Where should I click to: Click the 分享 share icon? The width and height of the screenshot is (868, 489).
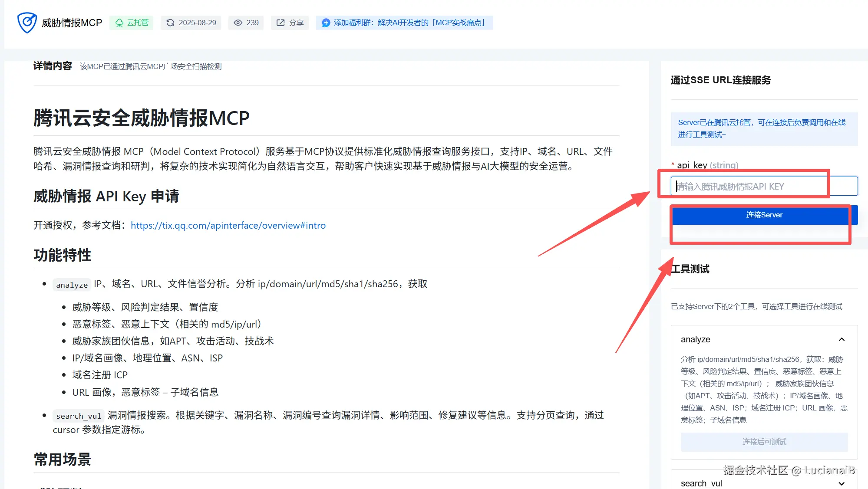(281, 23)
